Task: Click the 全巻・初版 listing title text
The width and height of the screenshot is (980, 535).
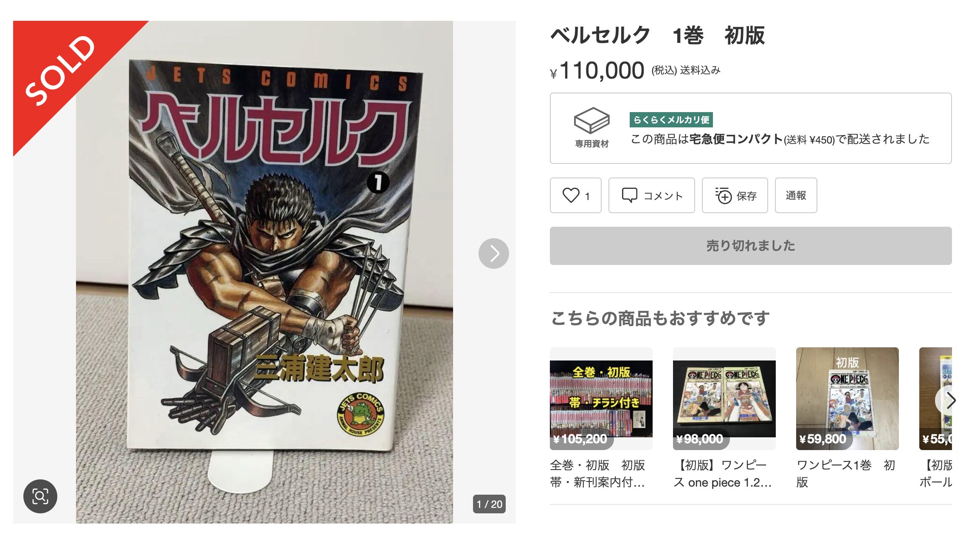Action: click(x=597, y=474)
